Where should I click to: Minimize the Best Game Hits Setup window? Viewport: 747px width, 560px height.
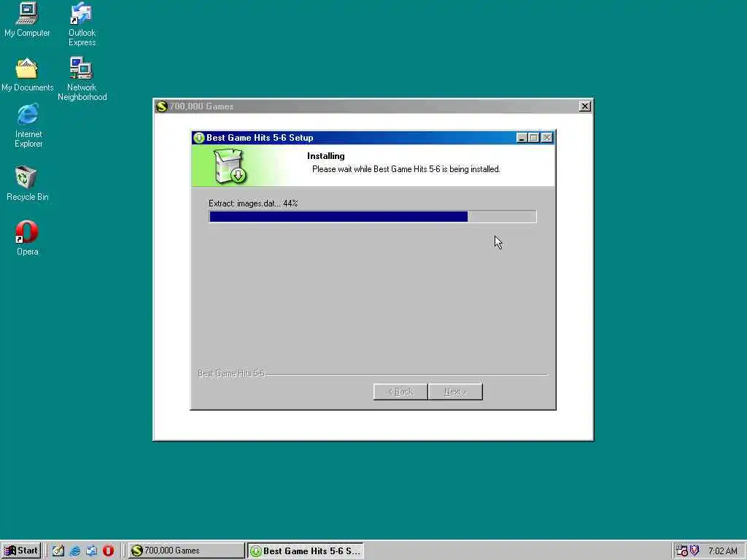pos(522,138)
